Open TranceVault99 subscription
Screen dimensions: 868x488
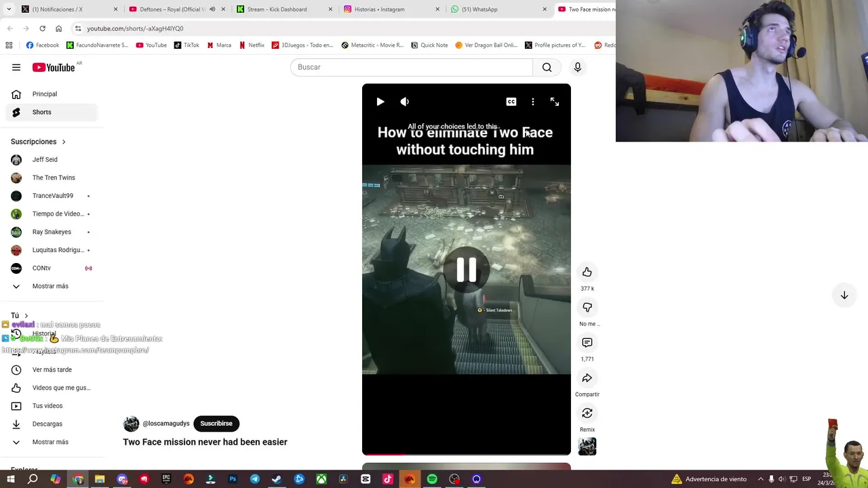click(x=51, y=196)
